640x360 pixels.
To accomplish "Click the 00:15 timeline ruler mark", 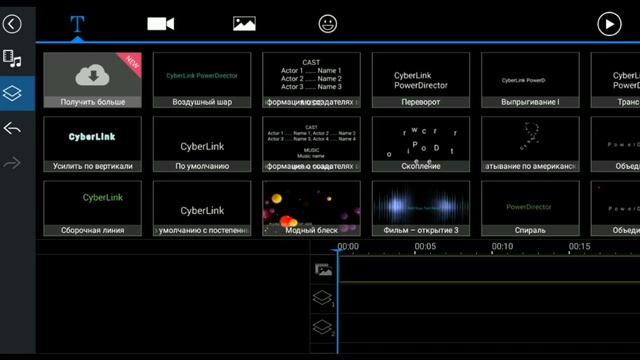I will tap(579, 247).
